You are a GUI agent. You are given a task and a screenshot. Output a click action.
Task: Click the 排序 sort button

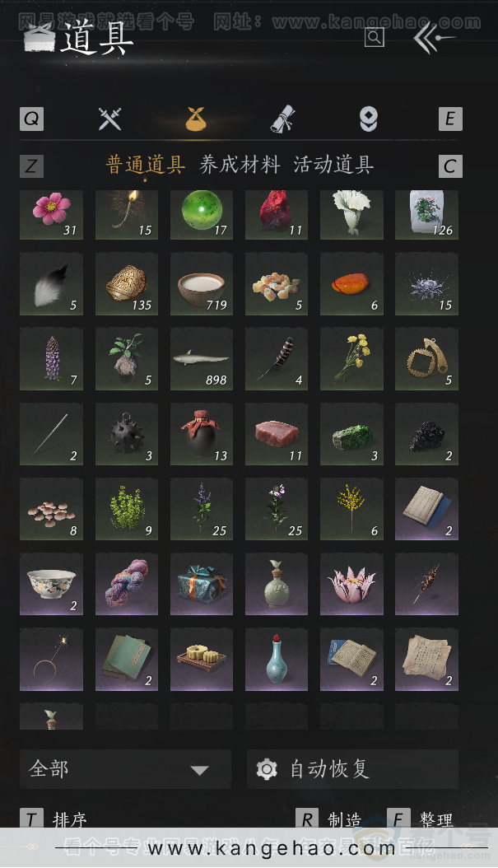tap(54, 819)
